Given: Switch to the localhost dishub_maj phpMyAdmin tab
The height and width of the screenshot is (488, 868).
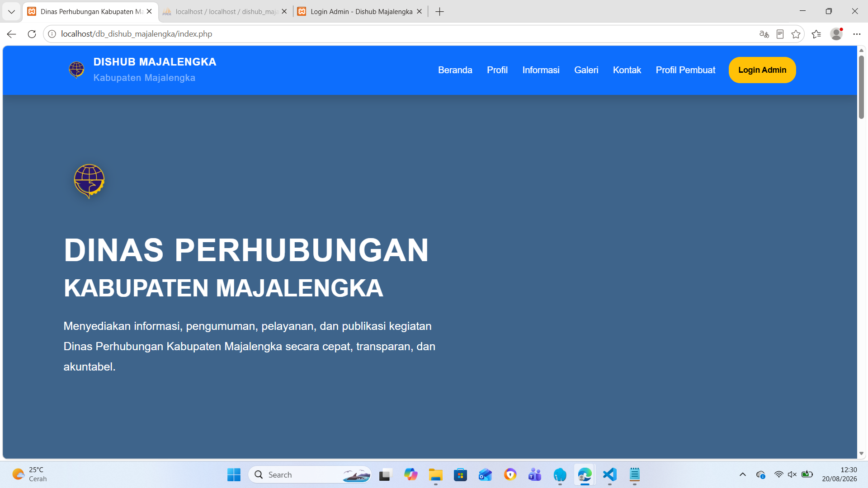Looking at the screenshot, I should point(225,12).
